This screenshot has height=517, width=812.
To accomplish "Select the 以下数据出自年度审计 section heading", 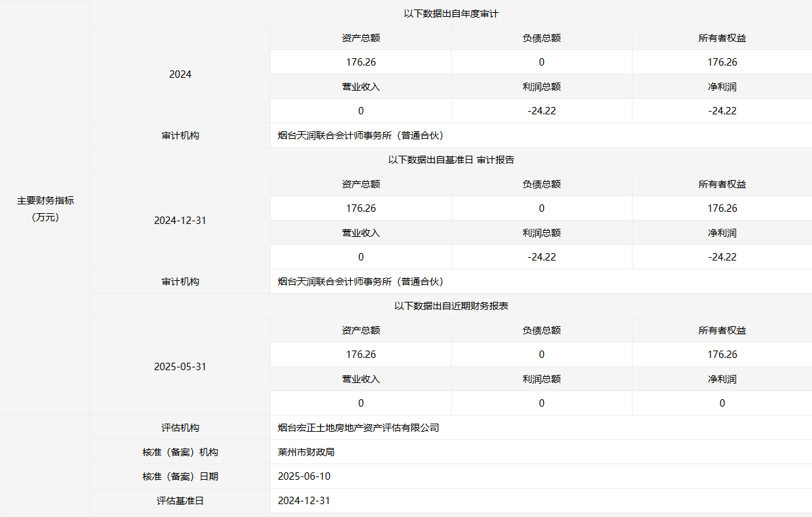I will (451, 14).
